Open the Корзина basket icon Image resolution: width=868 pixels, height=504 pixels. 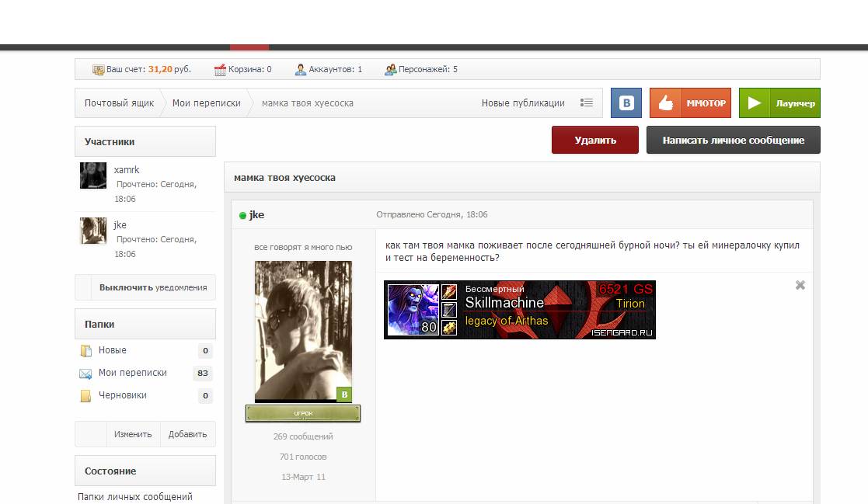[x=221, y=70]
